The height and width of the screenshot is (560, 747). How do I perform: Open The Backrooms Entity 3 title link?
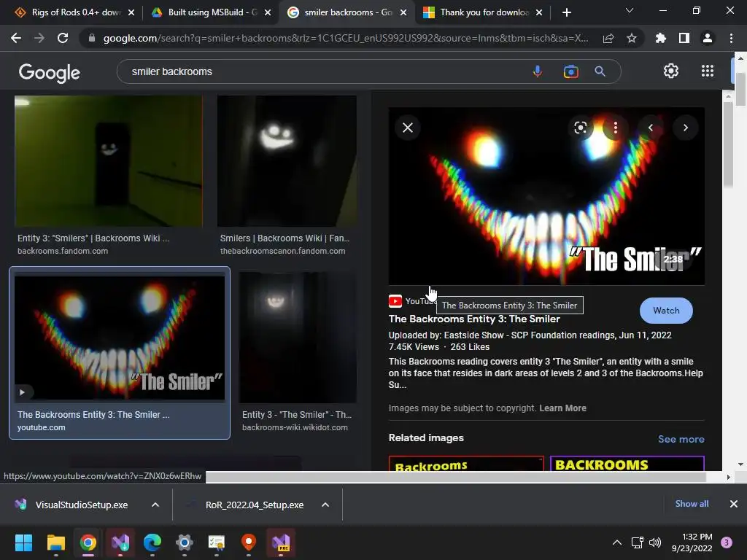pyautogui.click(x=474, y=319)
